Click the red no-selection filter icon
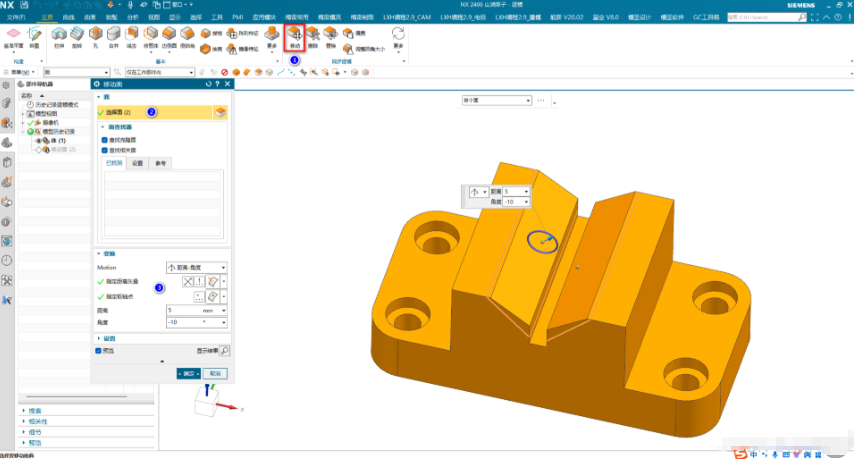Screen dimensions: 854x459 click(224, 72)
